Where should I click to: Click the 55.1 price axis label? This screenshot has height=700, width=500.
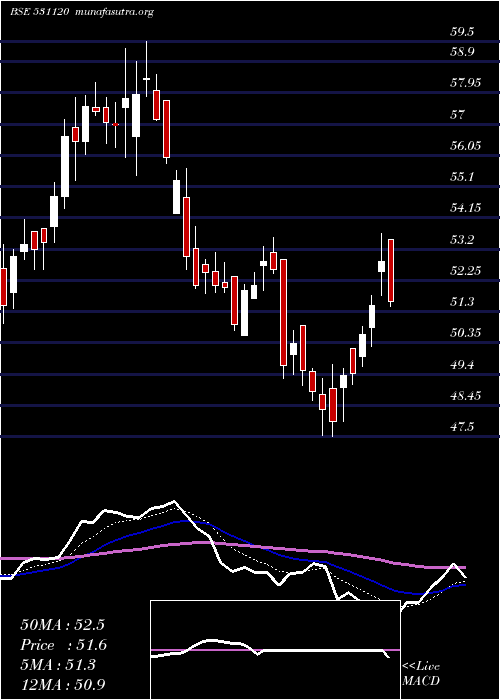point(462,177)
